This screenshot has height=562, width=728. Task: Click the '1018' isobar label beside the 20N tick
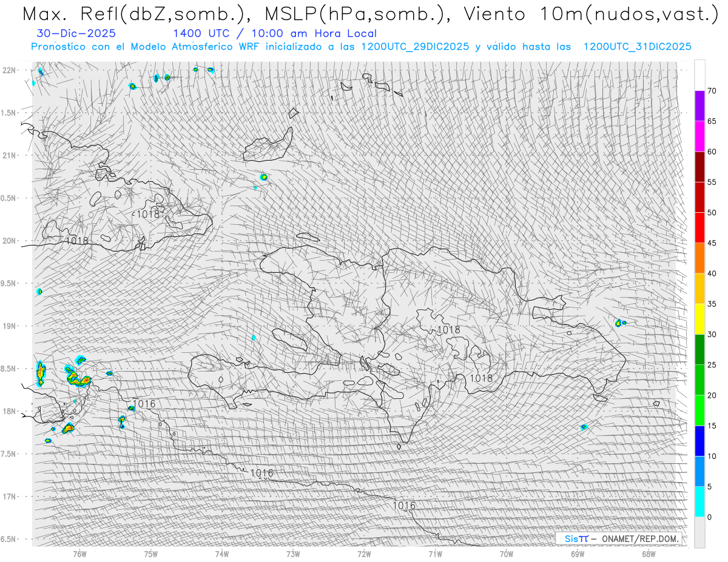pyautogui.click(x=77, y=241)
